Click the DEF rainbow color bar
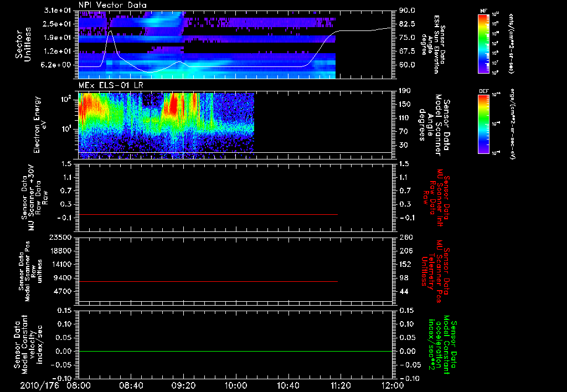The image size is (567, 392). [483, 123]
